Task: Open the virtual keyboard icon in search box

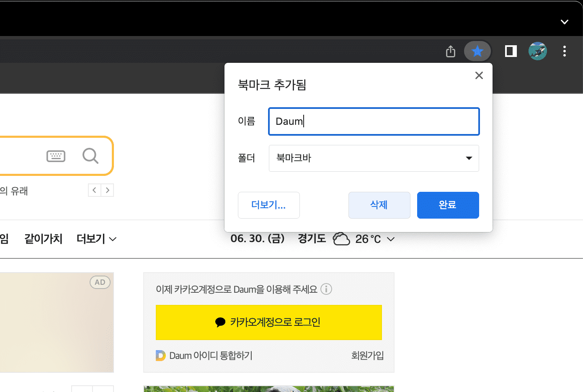Action: (56, 156)
